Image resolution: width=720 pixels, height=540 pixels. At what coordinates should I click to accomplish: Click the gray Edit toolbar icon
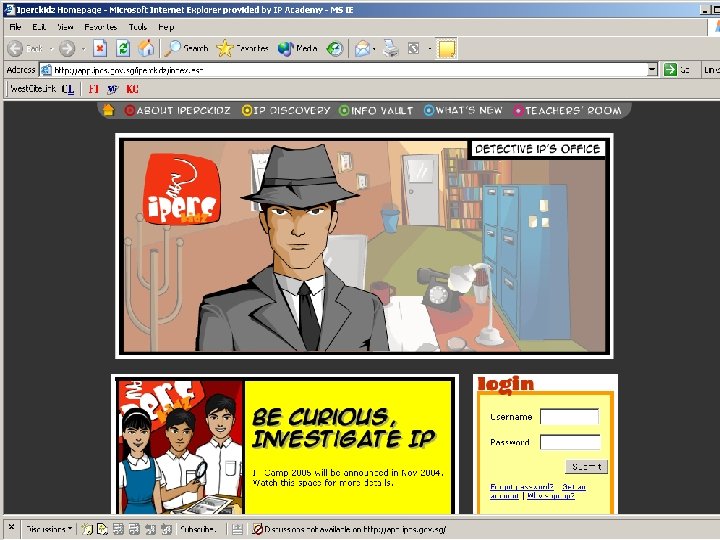pos(413,48)
